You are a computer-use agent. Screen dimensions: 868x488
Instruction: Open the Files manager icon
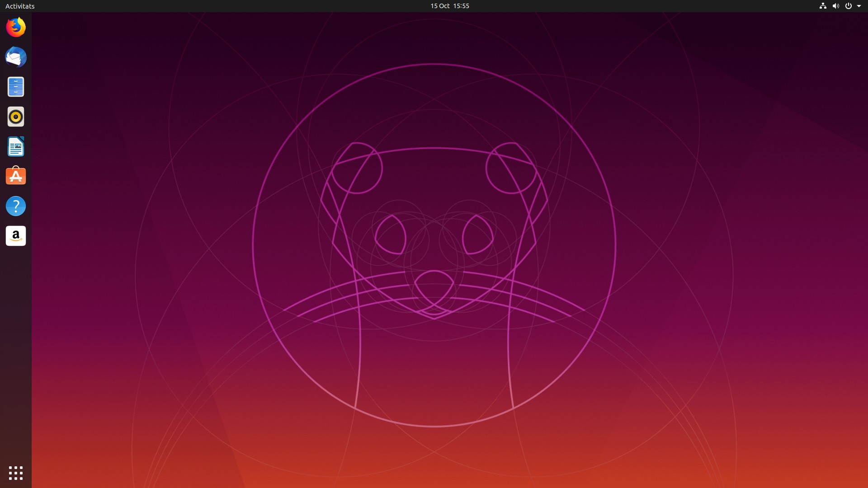pyautogui.click(x=16, y=87)
